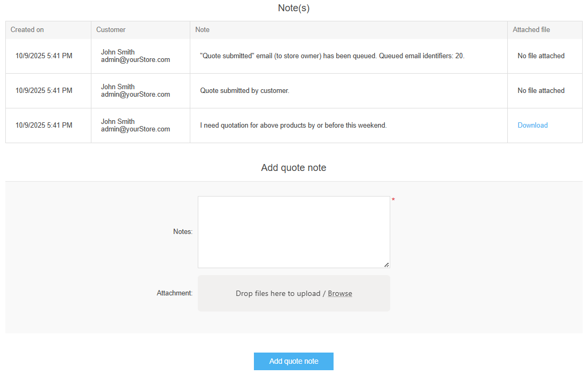The height and width of the screenshot is (375, 588).
Task: Click the Notes field label
Action: (x=183, y=232)
